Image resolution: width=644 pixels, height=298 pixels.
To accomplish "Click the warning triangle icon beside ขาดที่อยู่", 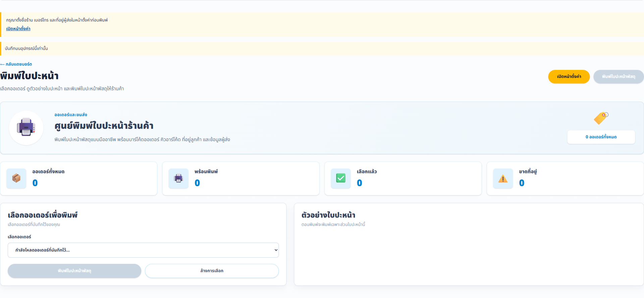I will point(503,178).
